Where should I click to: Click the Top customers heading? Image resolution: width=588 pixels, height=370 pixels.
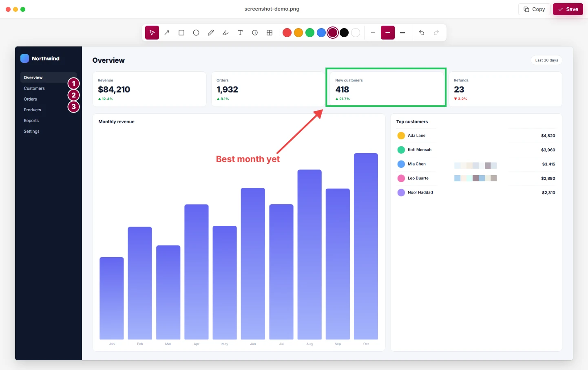click(x=412, y=121)
